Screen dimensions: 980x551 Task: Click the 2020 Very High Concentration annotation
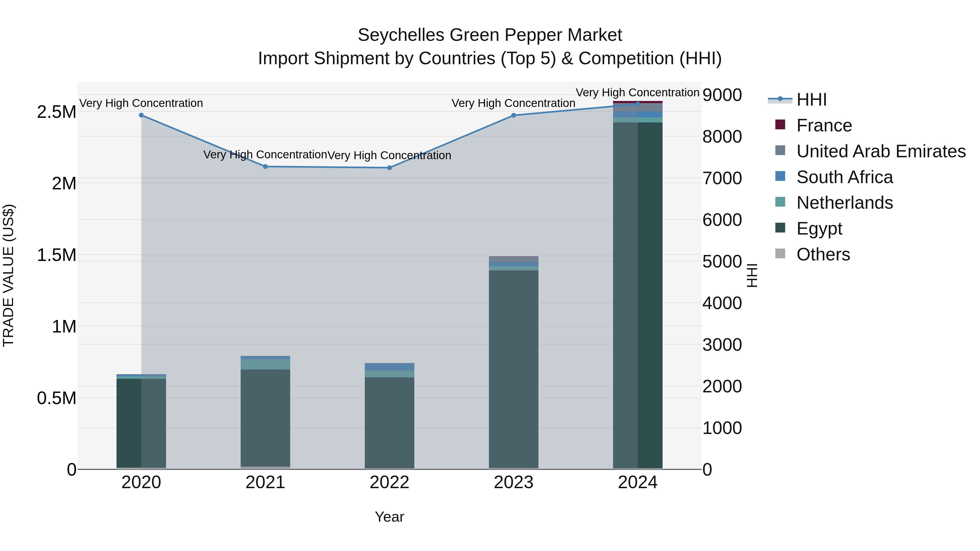[x=141, y=103]
